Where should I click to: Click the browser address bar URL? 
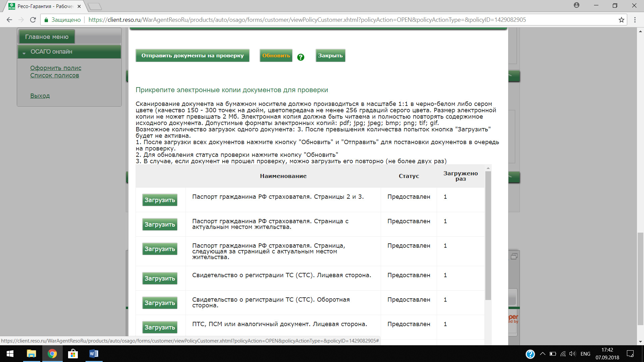point(307,20)
